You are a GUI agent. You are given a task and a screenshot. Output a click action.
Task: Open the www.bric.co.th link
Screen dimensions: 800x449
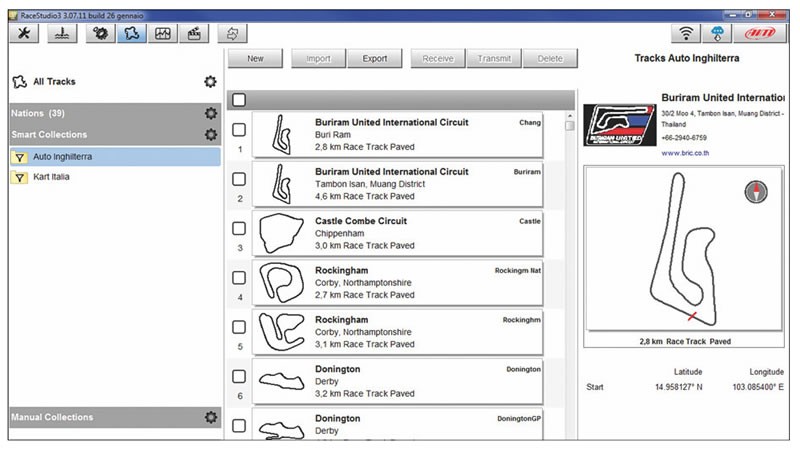click(685, 153)
